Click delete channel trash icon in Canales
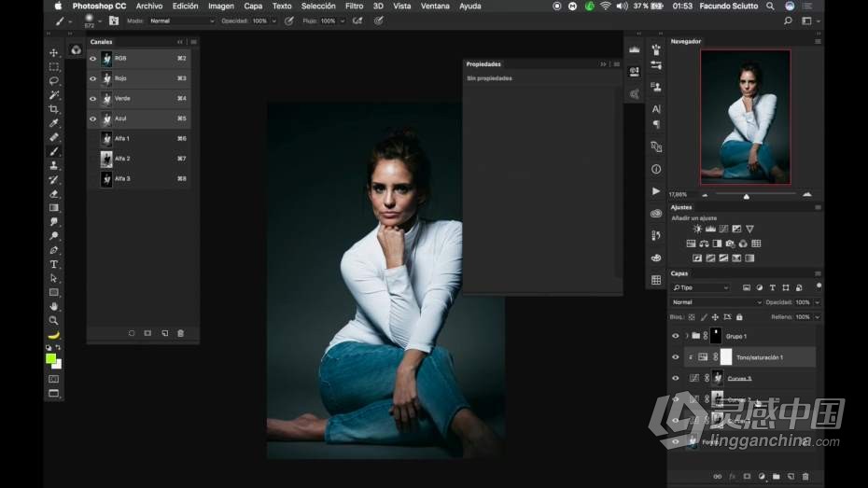This screenshot has width=868, height=488. point(180,333)
